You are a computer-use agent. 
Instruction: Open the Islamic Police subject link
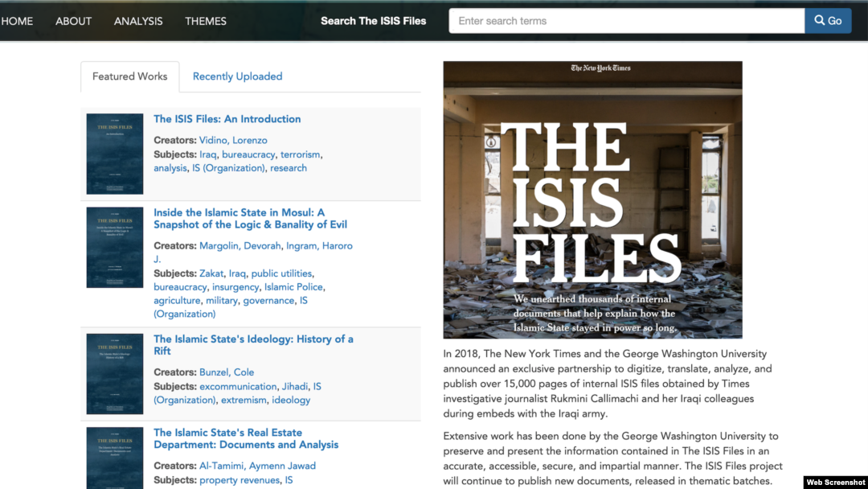pos(293,287)
